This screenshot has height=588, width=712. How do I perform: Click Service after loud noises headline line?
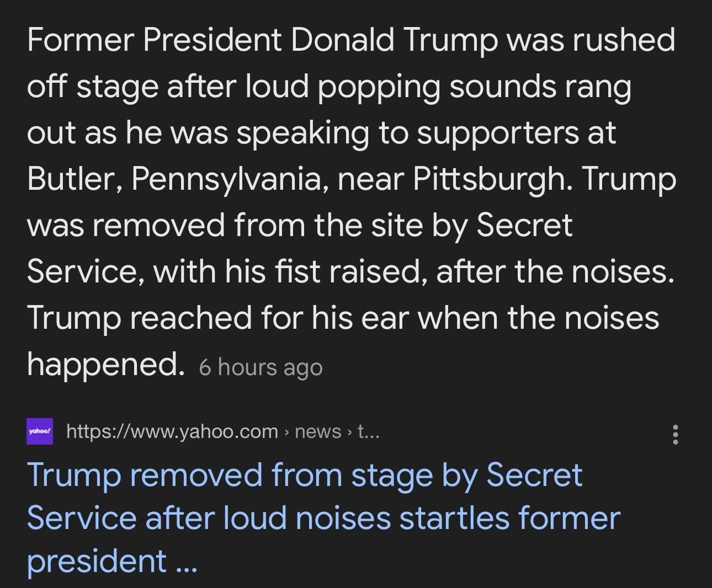tap(323, 518)
